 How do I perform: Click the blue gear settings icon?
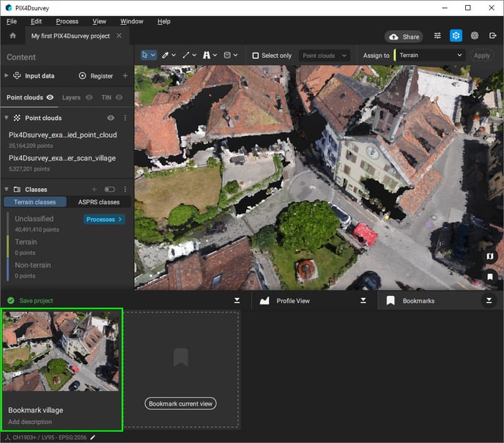click(456, 36)
